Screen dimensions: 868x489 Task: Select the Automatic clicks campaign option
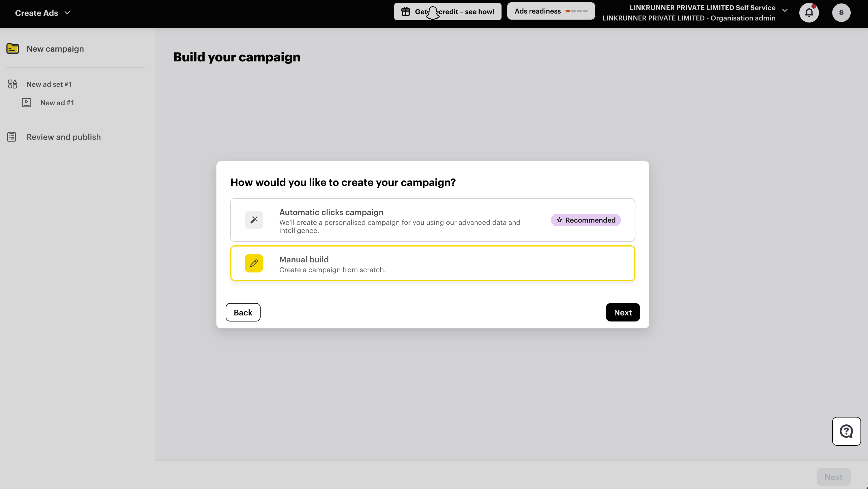[433, 220]
